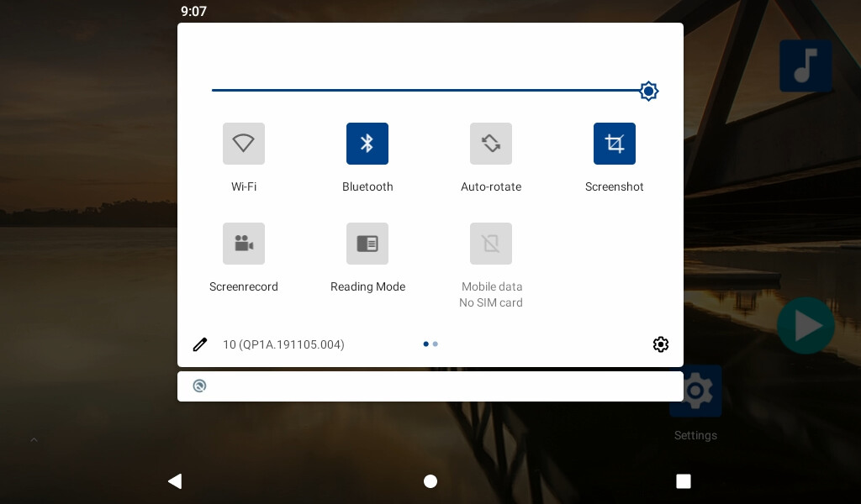Open the Settings app on home screen
861x504 pixels.
tap(696, 391)
